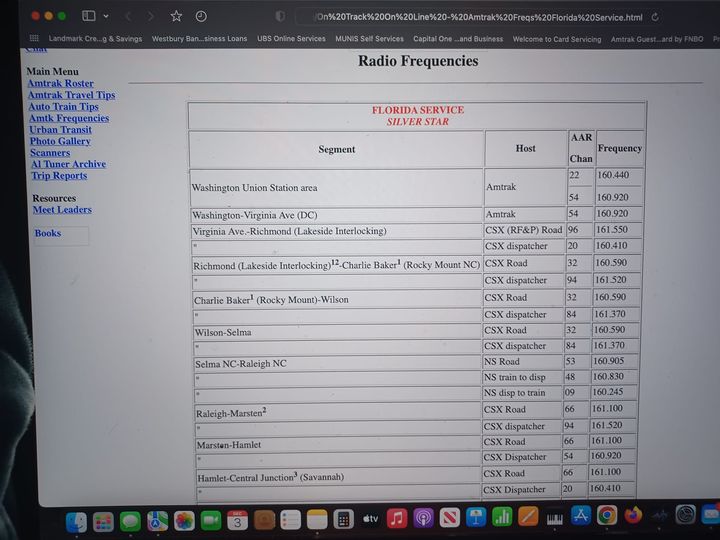Viewport: 720px width, 540px height.
Task: Open Calendar from the dock
Action: [x=237, y=521]
